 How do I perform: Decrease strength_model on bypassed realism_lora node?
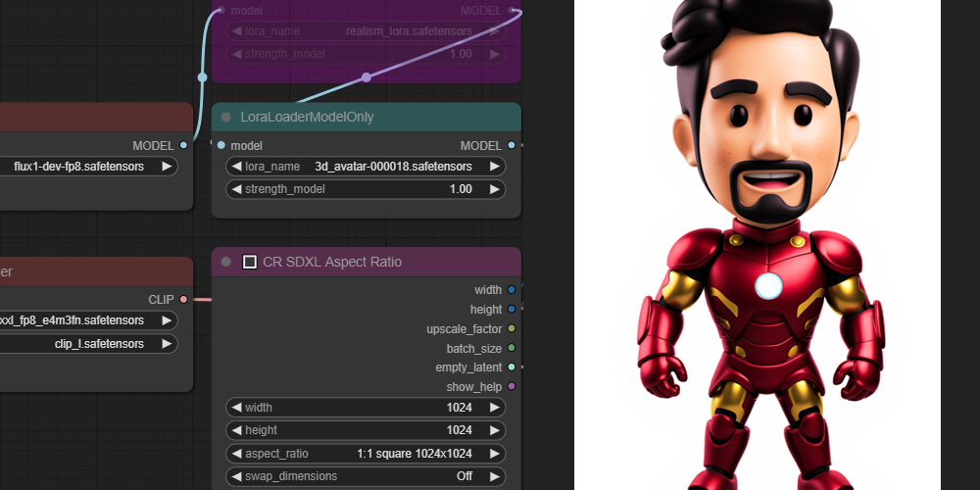(x=236, y=54)
